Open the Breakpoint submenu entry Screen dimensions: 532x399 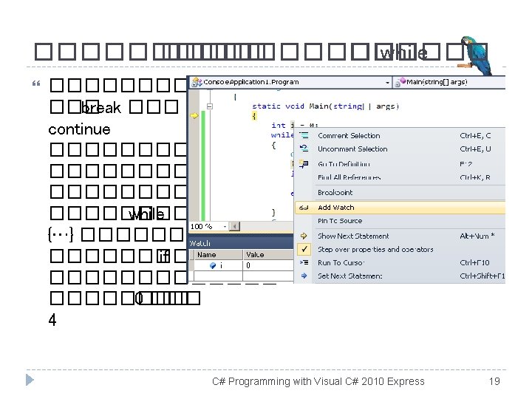(400, 192)
